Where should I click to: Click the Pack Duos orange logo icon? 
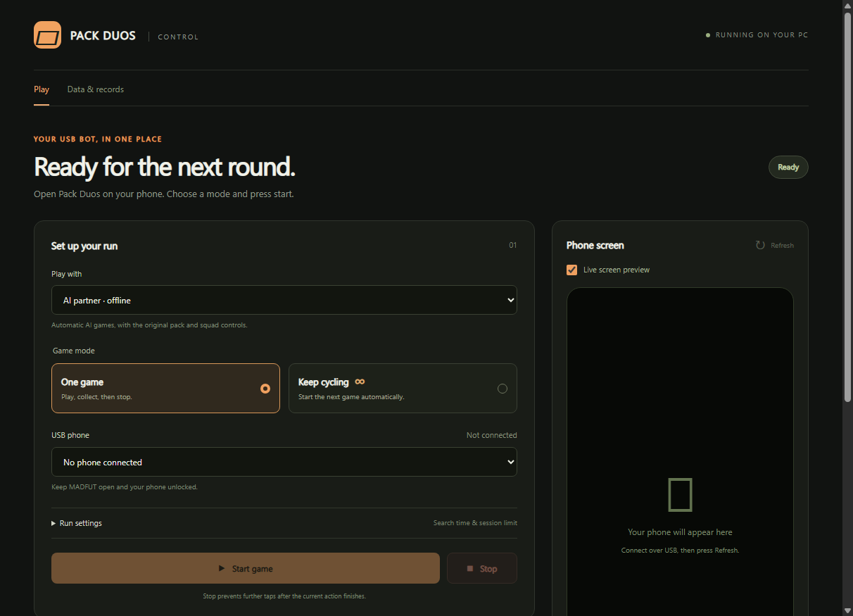pos(47,35)
